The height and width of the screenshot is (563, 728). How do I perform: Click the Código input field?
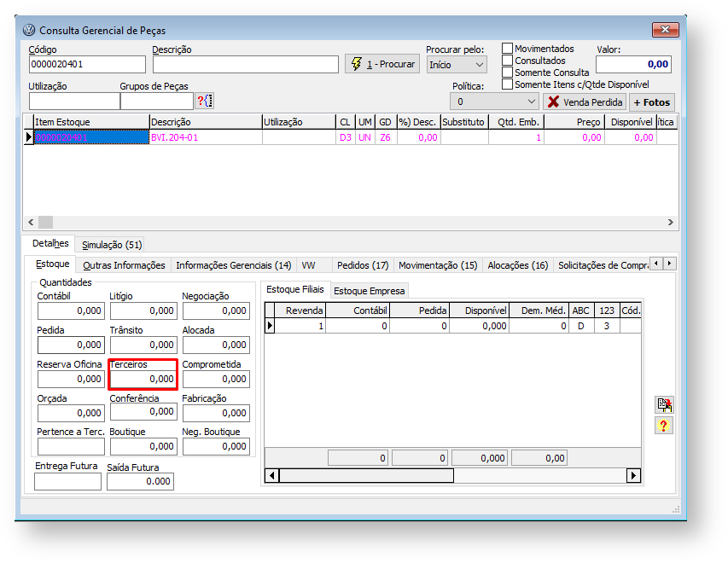[87, 64]
